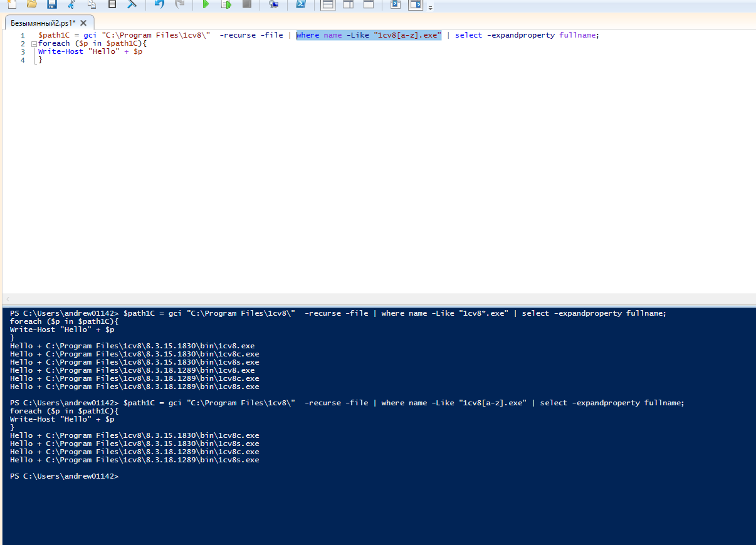The height and width of the screenshot is (545, 756).
Task: Run the selection icon
Action: [x=226, y=4]
